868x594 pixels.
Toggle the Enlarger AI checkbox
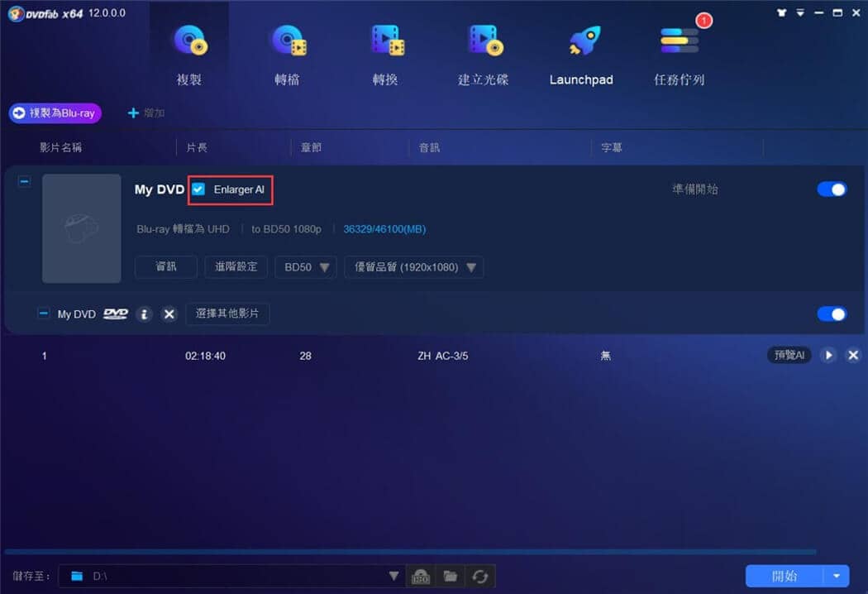tap(198, 189)
